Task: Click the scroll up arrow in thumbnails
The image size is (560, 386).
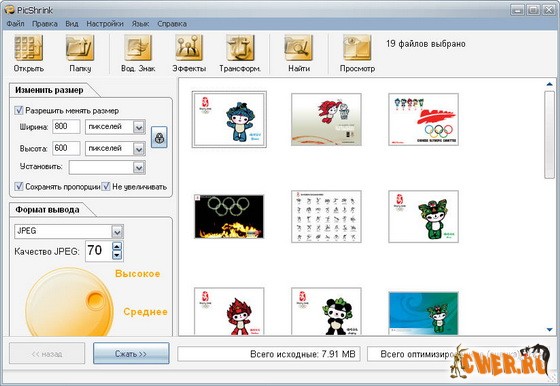Action: click(549, 84)
